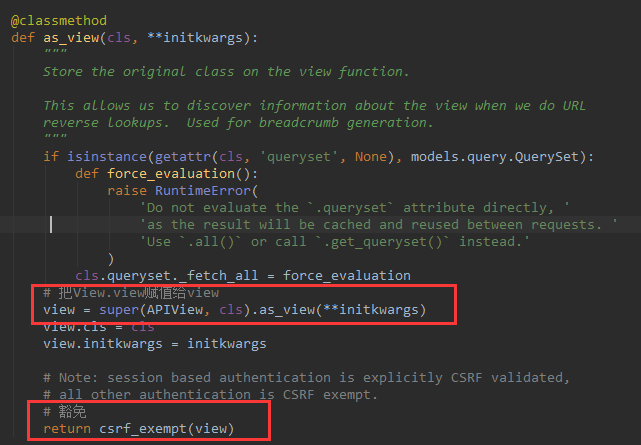Viewport: 641px width, 445px height.
Task: Click the as_view function name
Action: (71, 38)
